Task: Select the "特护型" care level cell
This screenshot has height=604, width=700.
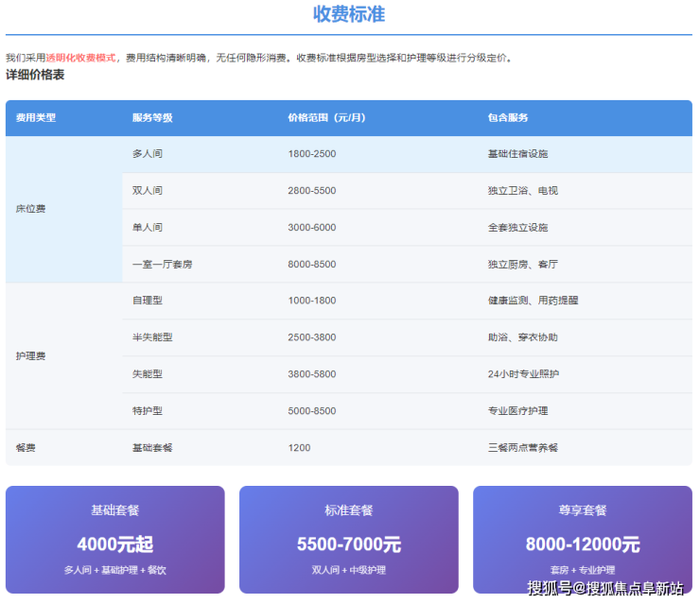Action: coord(148,411)
